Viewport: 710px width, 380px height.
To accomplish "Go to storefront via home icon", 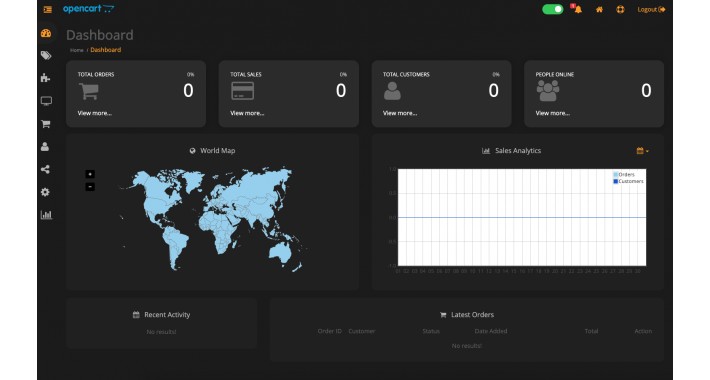I will [599, 10].
